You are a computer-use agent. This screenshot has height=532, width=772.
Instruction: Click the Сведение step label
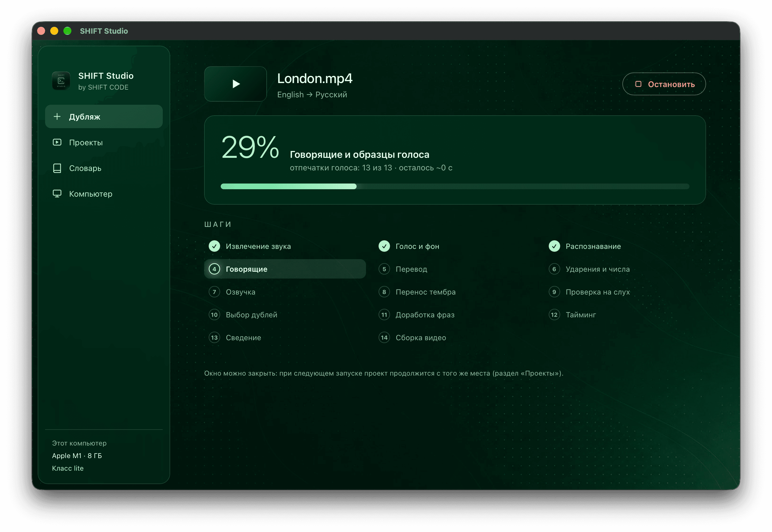tap(244, 338)
